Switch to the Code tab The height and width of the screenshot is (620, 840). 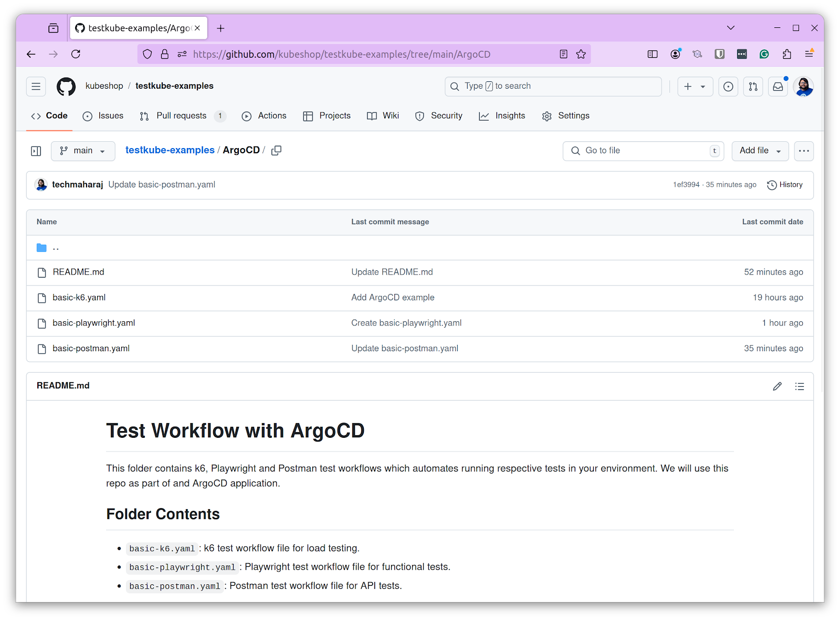coord(49,116)
